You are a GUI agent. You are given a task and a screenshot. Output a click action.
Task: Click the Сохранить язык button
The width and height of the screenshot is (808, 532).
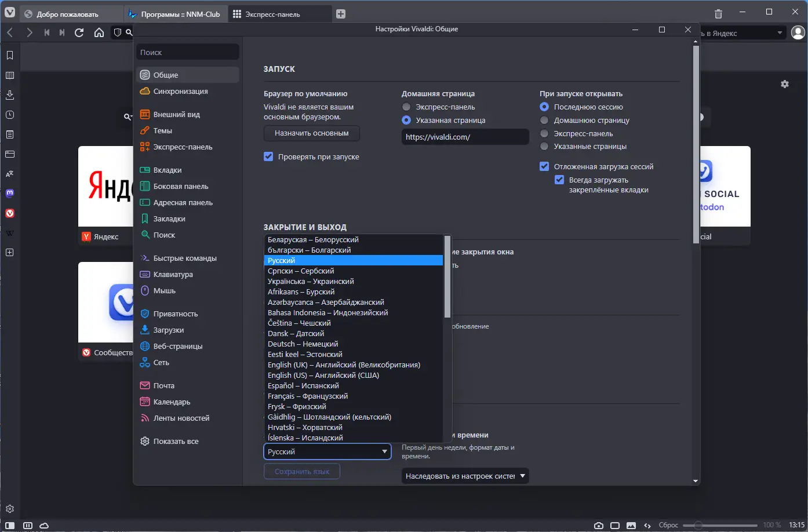302,472
